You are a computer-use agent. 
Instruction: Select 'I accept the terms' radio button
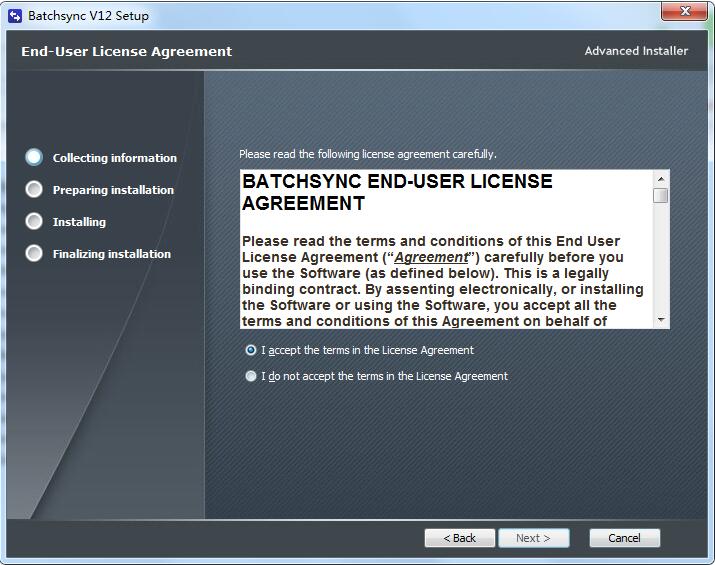[x=251, y=350]
